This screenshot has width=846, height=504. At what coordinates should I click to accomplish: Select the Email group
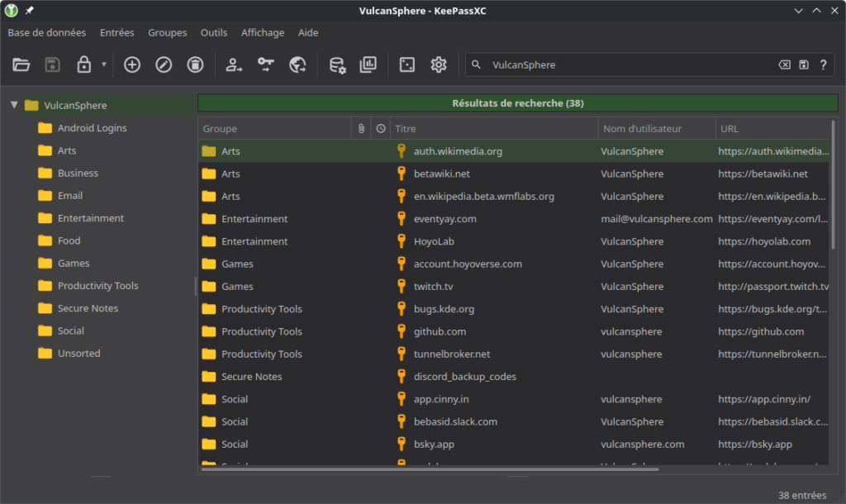[70, 195]
